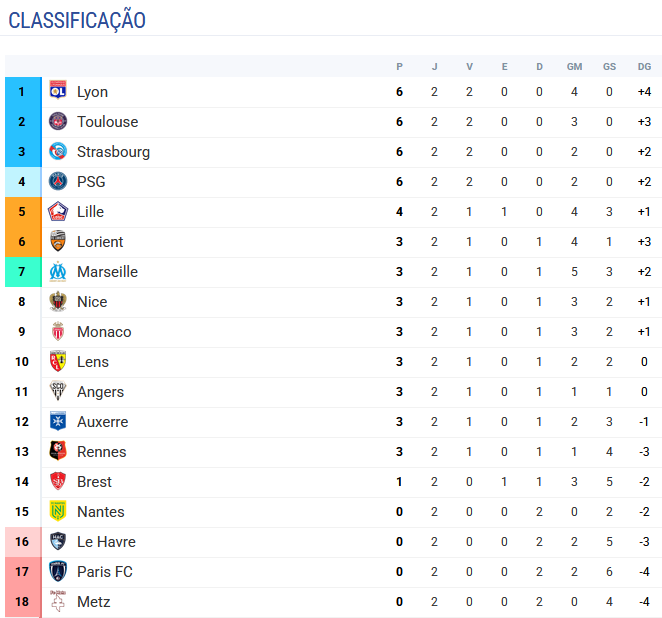
Task: Click the GM goals scored header
Action: pyautogui.click(x=574, y=67)
